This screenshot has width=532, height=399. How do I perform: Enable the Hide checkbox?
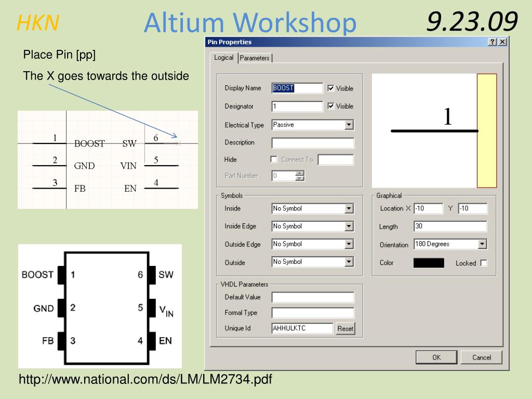(x=273, y=159)
